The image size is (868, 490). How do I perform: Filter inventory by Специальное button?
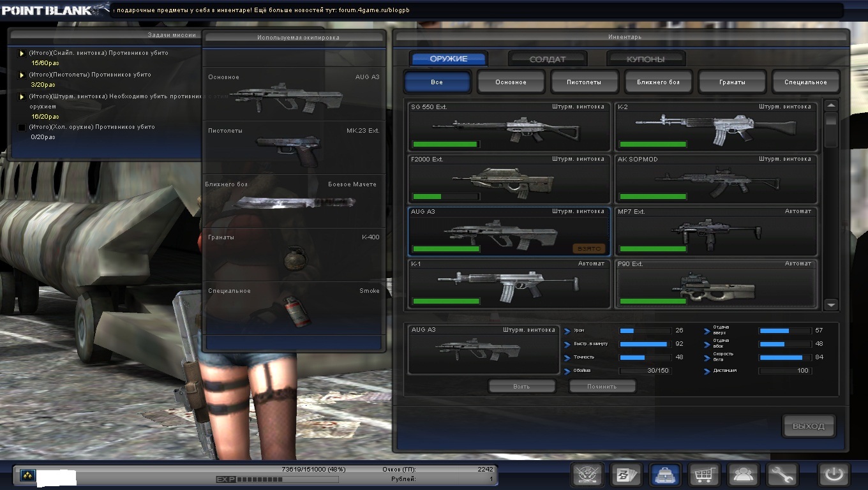[806, 82]
